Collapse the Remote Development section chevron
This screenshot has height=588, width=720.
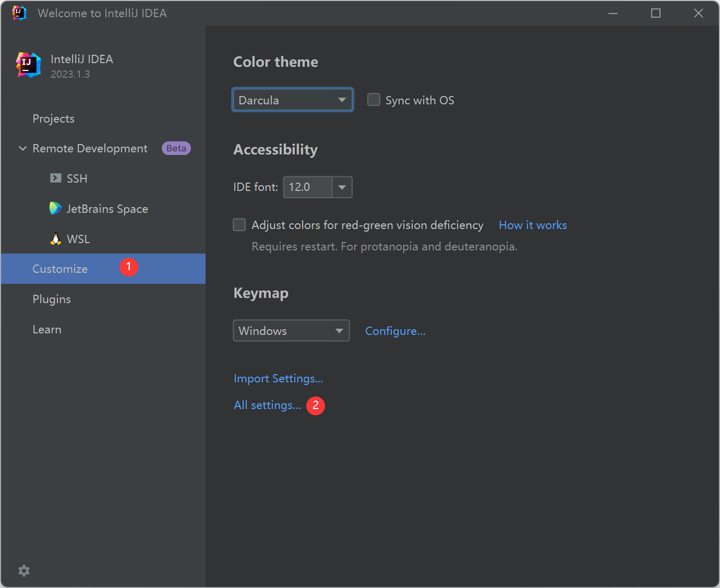click(x=22, y=149)
